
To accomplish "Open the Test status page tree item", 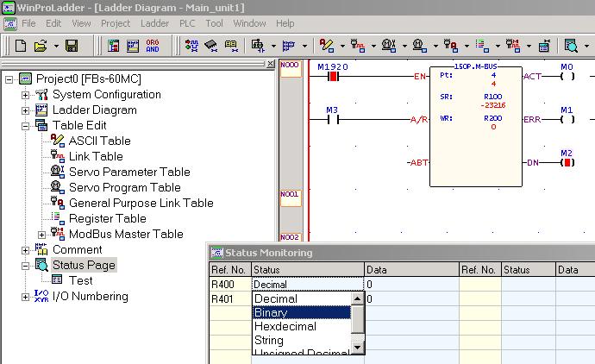I will coord(80,280).
